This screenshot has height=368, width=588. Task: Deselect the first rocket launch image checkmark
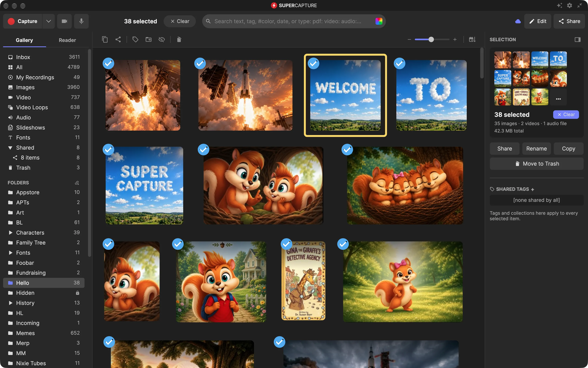[108, 63]
